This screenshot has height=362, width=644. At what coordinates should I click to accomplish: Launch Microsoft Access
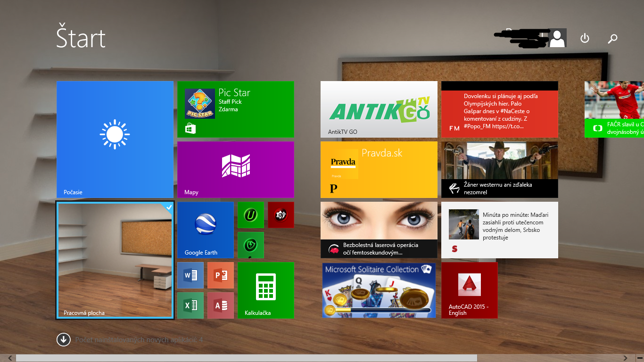[221, 305]
